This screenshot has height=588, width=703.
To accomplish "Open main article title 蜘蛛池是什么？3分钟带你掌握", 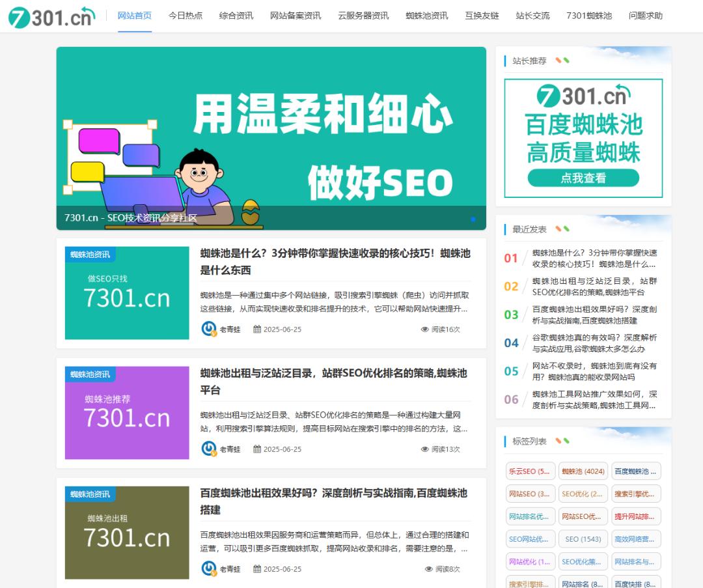I will pos(335,262).
